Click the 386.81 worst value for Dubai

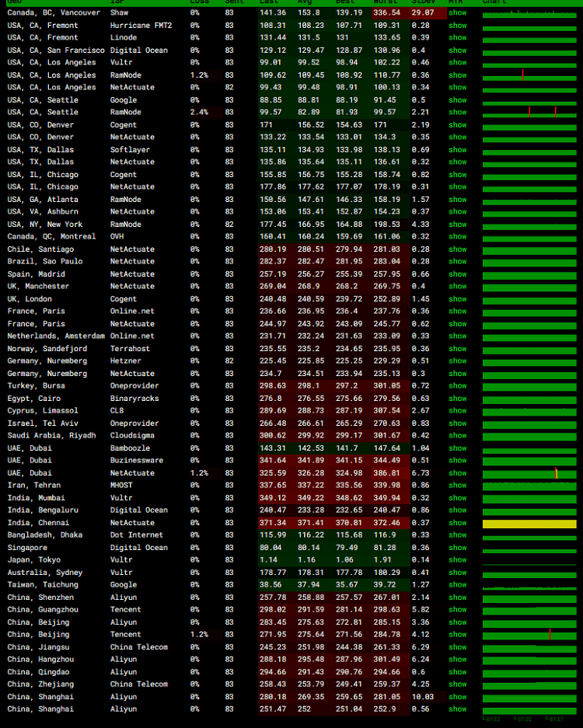point(387,472)
